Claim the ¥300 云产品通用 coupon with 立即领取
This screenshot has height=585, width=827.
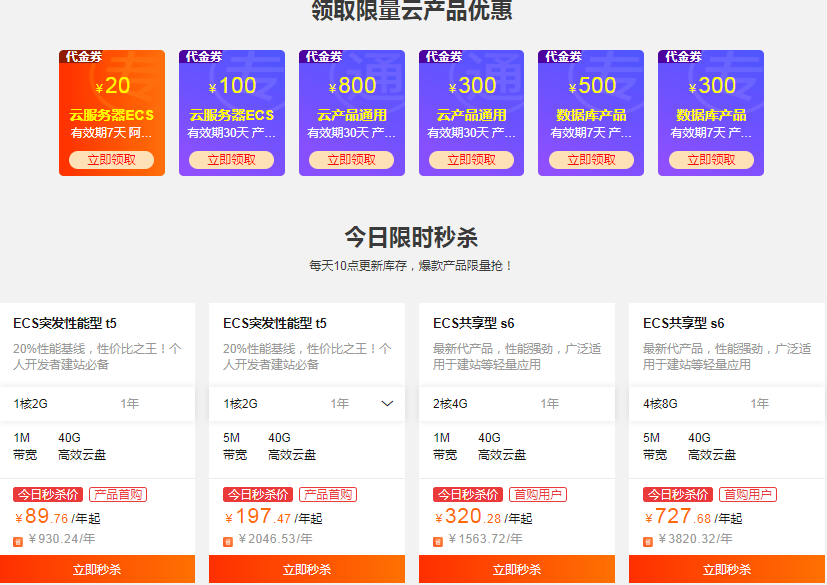(472, 160)
